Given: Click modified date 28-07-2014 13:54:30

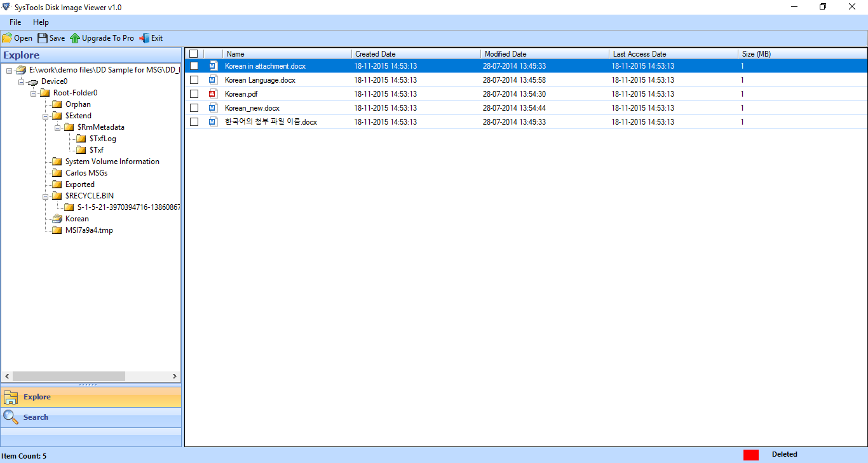Looking at the screenshot, I should tap(514, 94).
